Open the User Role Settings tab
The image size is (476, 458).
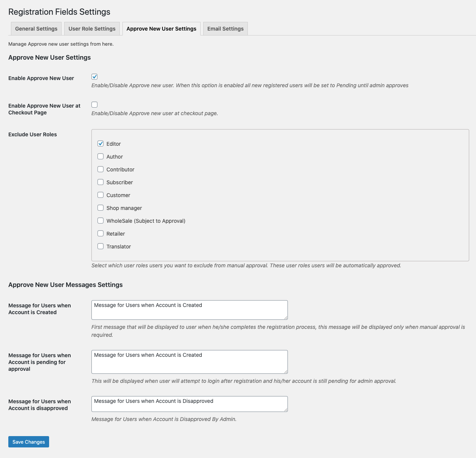tap(92, 28)
